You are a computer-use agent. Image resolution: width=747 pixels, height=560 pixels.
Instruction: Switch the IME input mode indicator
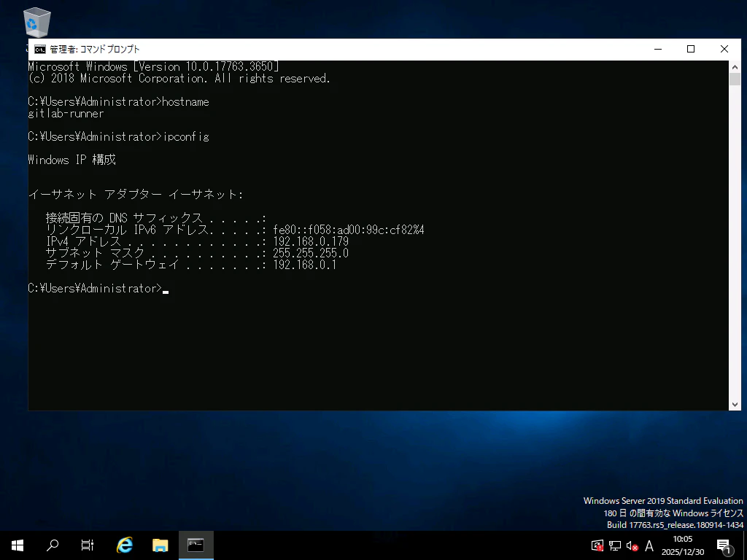coord(649,545)
